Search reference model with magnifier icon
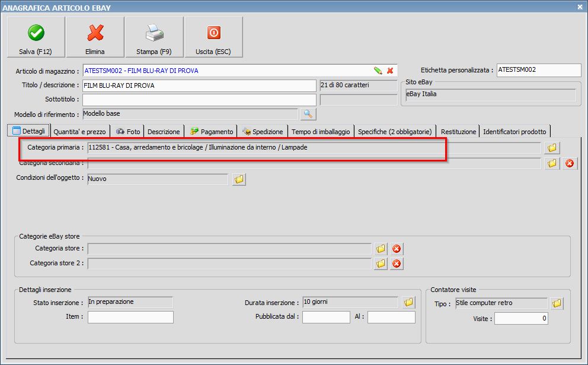The height and width of the screenshot is (365, 588). click(308, 114)
